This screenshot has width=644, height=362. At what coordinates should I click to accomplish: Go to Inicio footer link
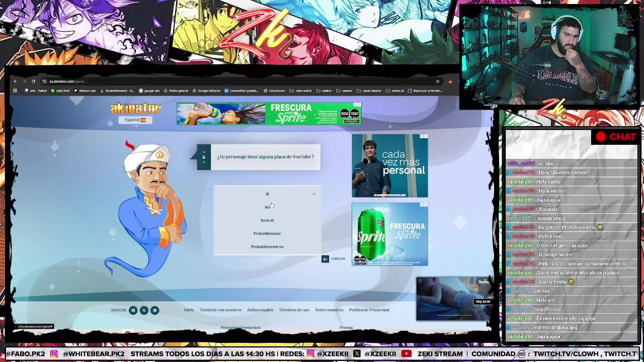point(189,310)
